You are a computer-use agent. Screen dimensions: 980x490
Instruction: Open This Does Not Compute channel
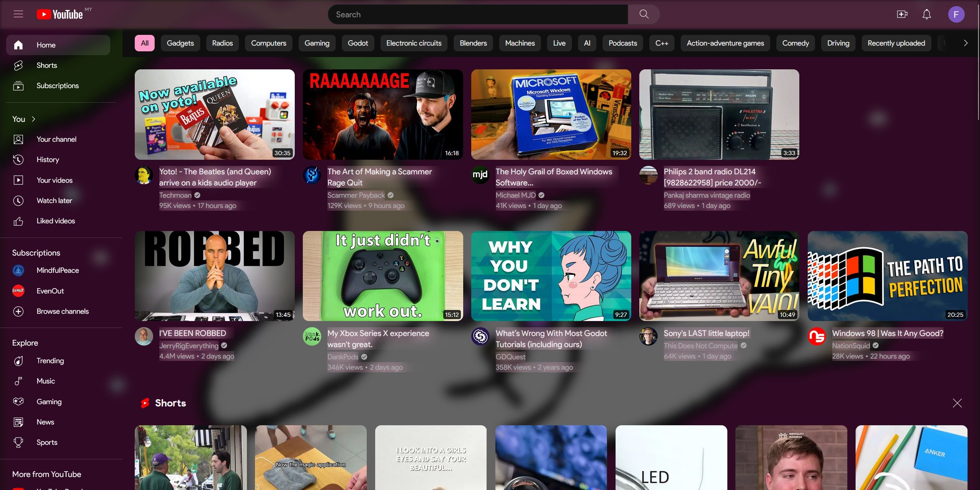[701, 346]
